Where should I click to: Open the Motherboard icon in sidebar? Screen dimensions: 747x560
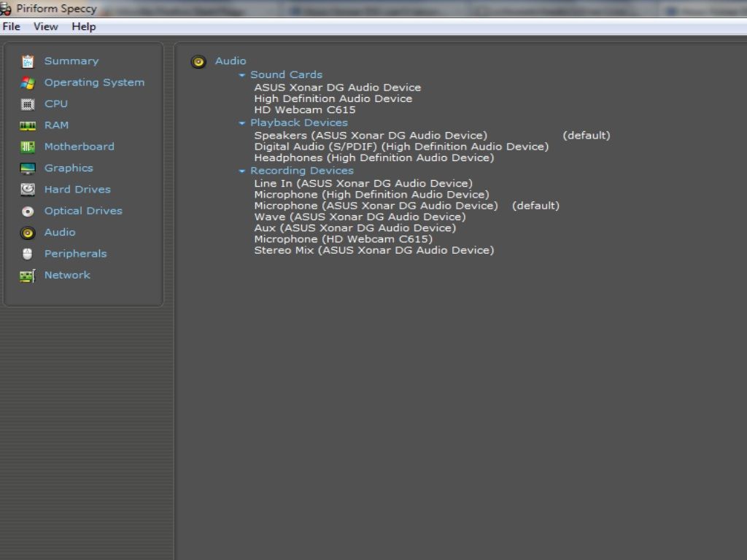(x=28, y=147)
